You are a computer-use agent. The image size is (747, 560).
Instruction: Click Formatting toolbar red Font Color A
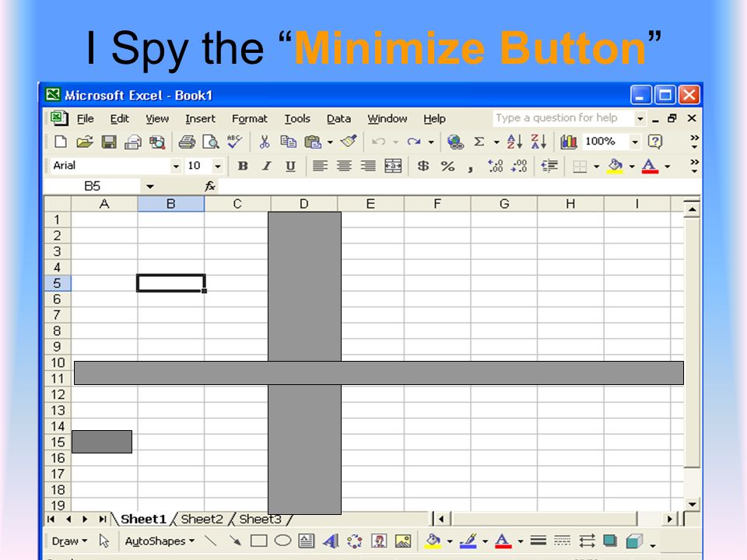(650, 166)
